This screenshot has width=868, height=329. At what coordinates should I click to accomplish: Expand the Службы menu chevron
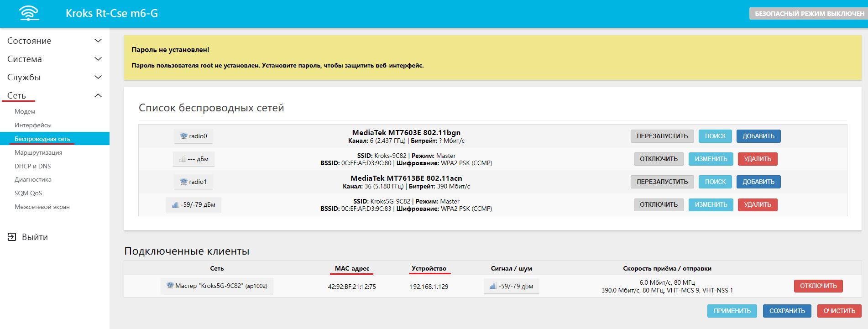coord(98,77)
